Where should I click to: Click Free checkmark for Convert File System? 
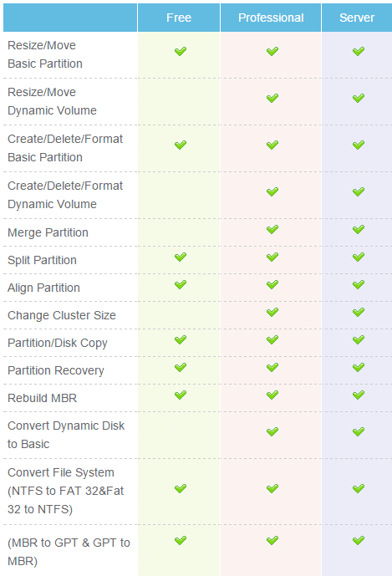181,488
